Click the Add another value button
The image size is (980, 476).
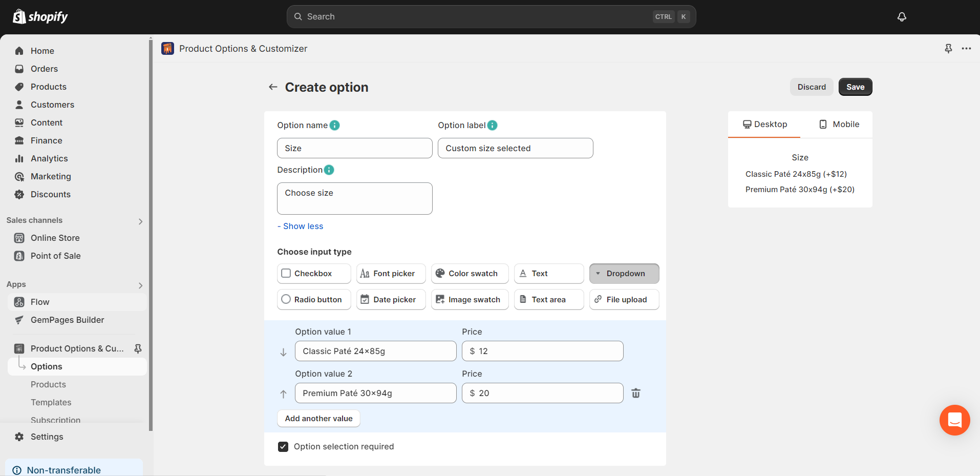point(318,418)
